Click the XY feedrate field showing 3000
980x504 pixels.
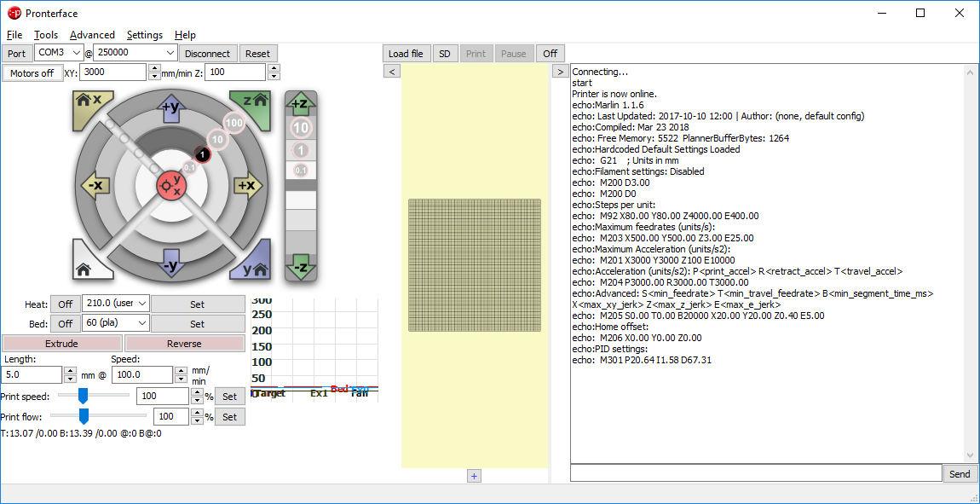coord(113,72)
